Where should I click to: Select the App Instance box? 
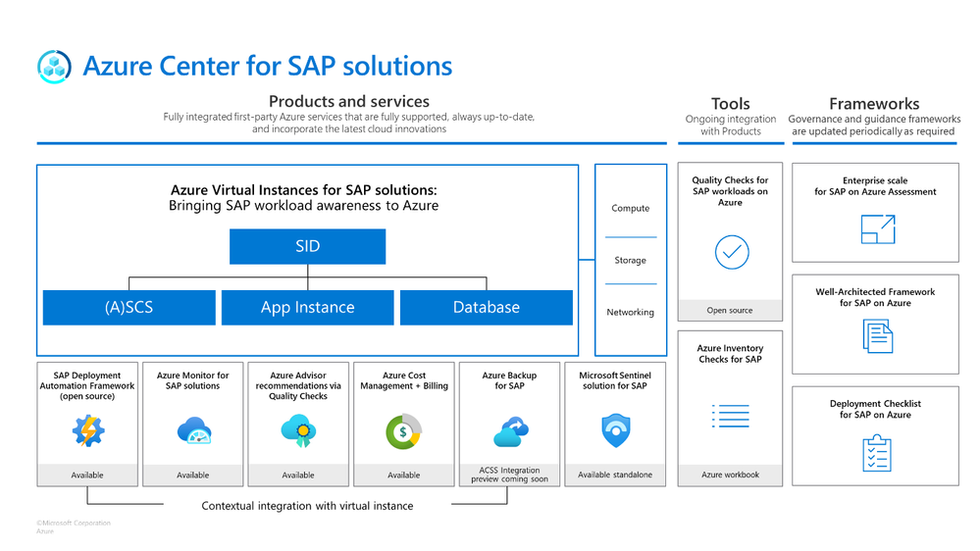point(307,307)
